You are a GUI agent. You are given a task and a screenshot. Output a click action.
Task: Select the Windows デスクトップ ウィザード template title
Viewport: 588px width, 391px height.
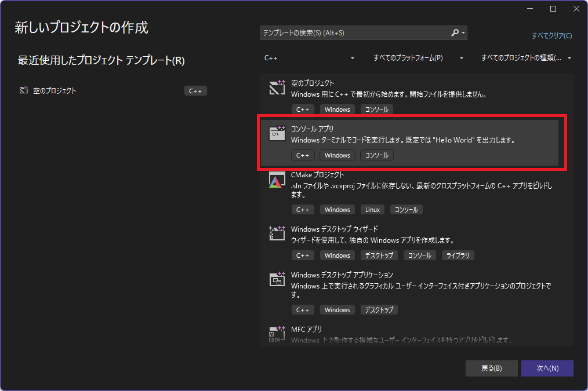(x=334, y=229)
